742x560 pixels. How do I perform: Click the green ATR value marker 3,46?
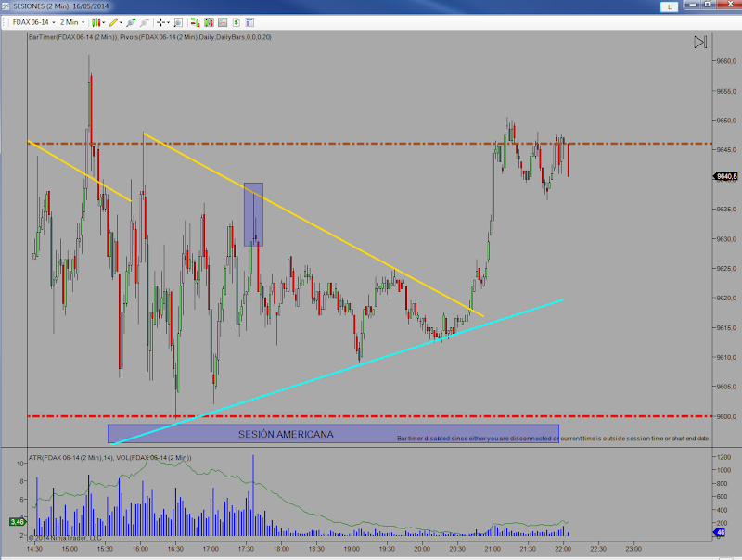(18, 522)
